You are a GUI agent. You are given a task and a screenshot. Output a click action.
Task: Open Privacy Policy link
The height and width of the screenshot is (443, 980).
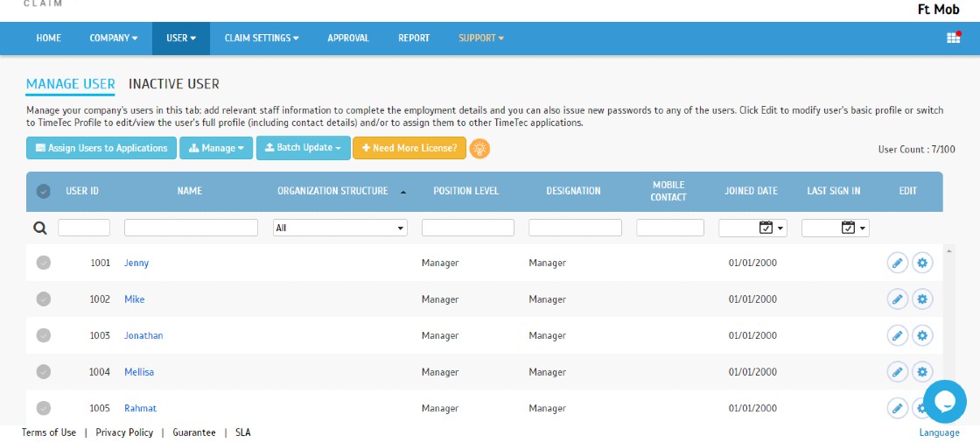coord(124,432)
